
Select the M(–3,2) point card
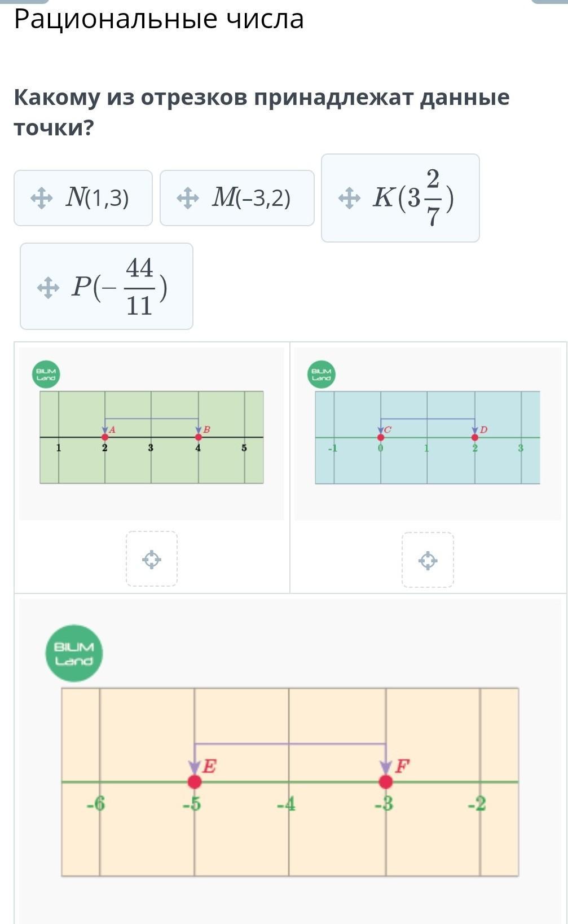click(237, 198)
